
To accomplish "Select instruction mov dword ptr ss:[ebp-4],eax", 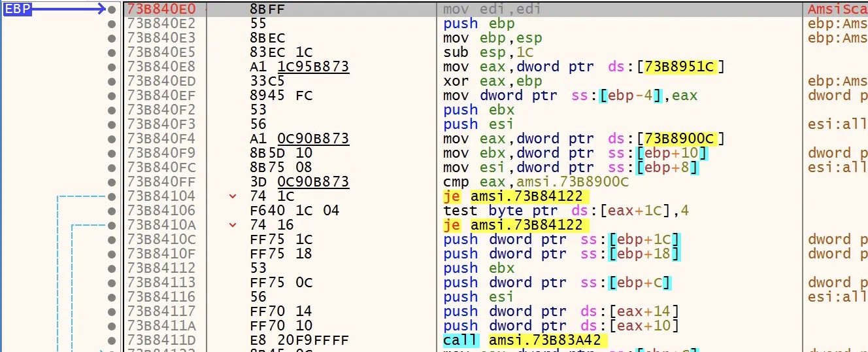I will point(571,96).
